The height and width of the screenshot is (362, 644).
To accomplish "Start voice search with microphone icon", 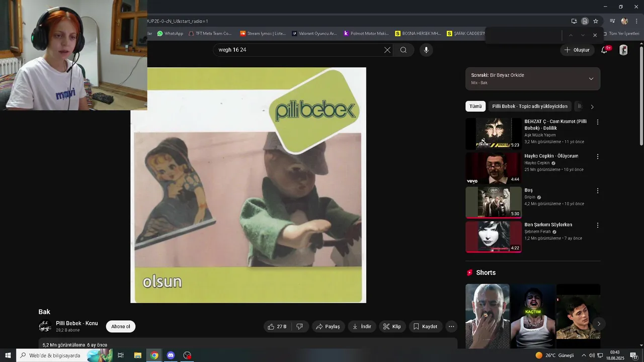I will tap(426, 50).
